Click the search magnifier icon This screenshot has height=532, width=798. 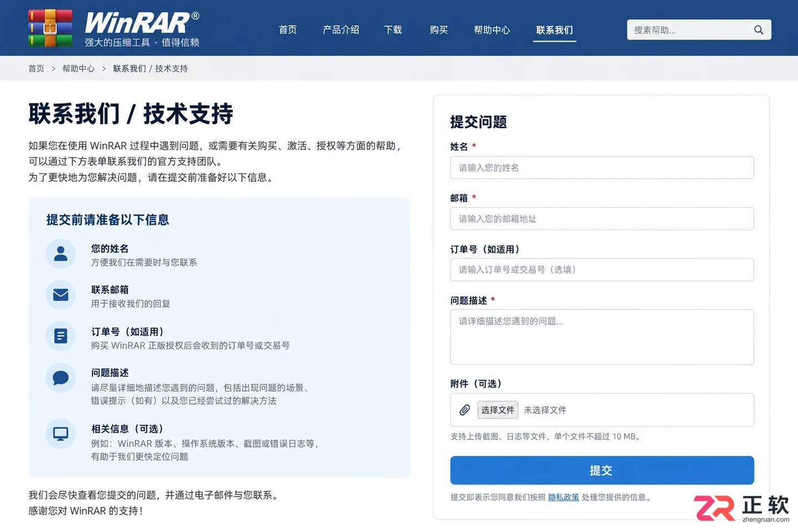point(759,30)
